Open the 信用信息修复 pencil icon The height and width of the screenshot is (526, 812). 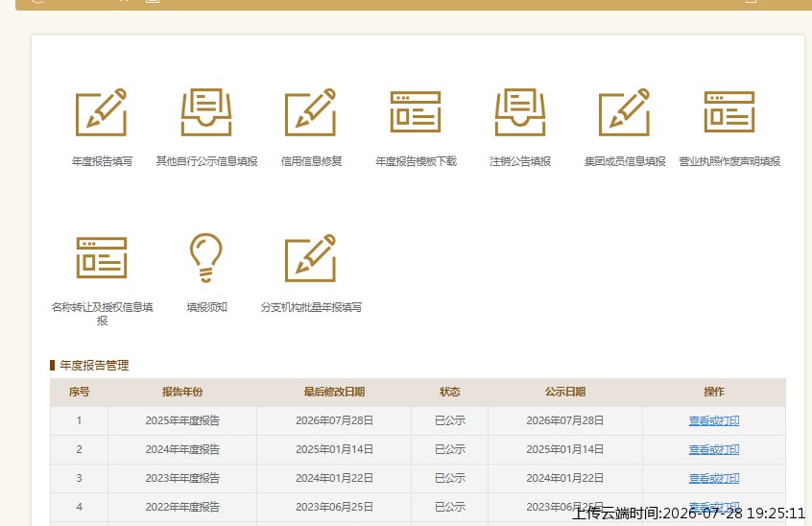pos(311,112)
